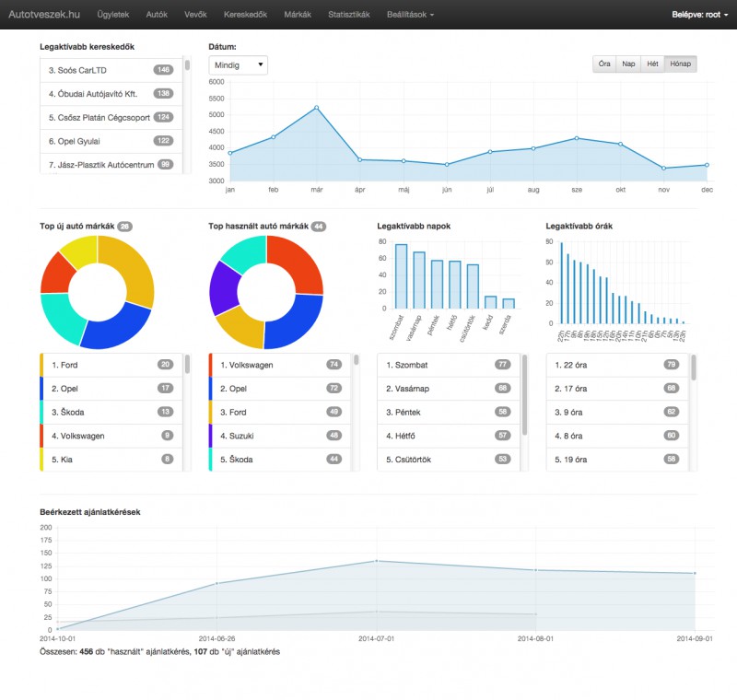Open the Mindig date range dropdown

(x=239, y=64)
